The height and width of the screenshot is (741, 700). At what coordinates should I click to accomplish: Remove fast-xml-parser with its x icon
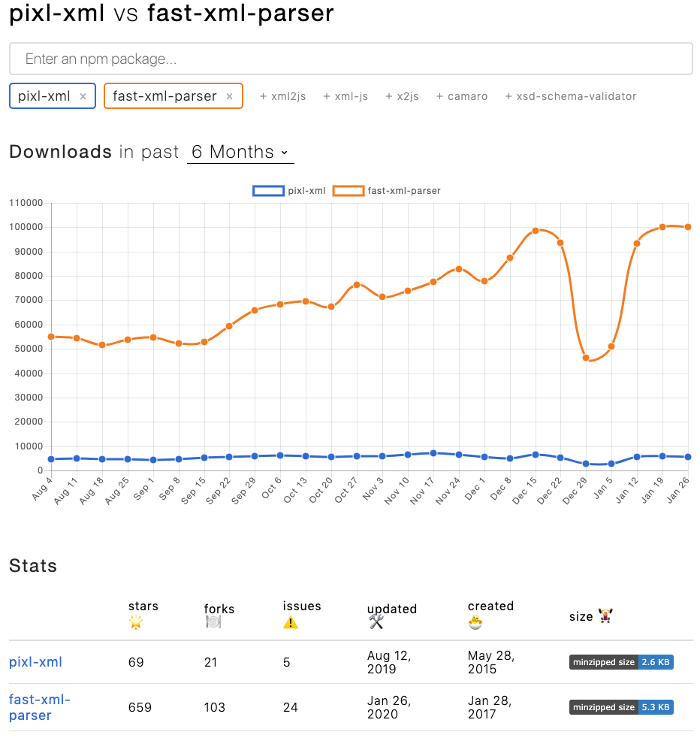(229, 96)
